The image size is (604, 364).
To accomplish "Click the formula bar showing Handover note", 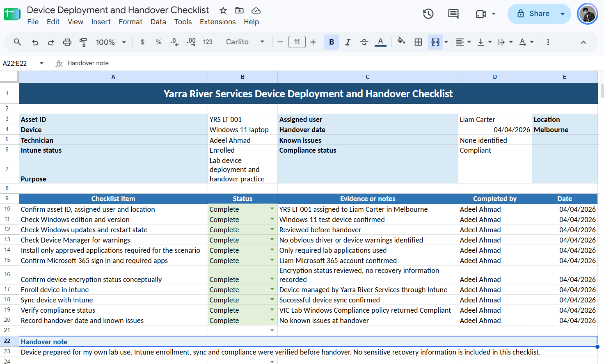I will point(332,63).
